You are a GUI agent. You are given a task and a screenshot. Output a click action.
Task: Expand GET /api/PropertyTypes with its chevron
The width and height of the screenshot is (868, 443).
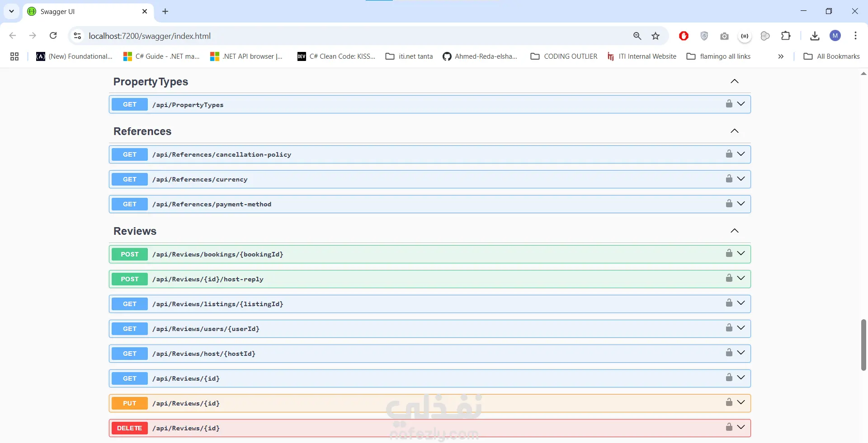[x=741, y=104]
